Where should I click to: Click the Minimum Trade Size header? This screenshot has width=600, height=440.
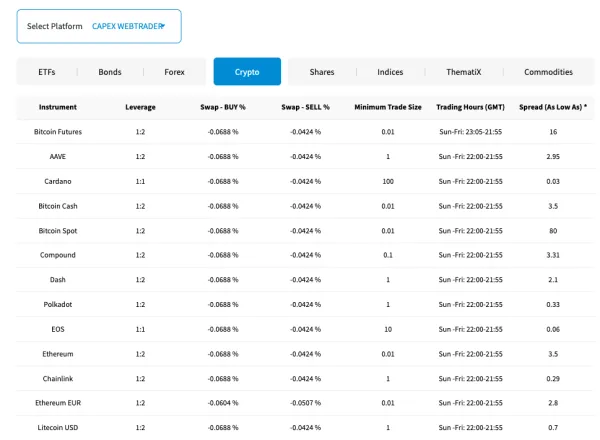(388, 107)
